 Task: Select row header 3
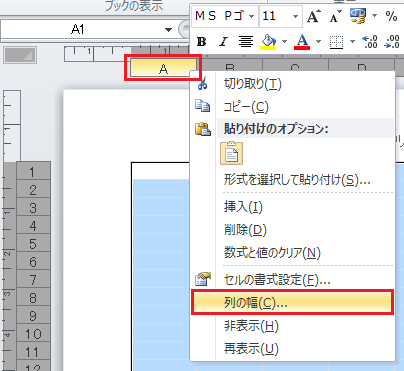(x=33, y=207)
